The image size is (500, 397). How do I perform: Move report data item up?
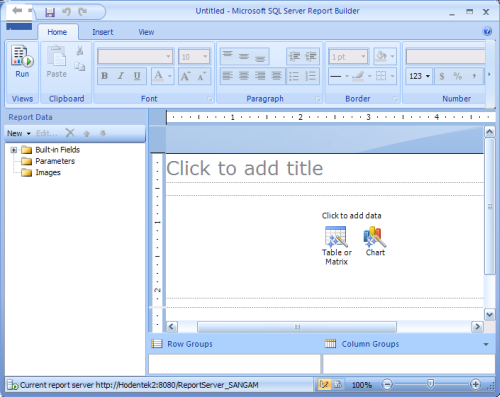click(87, 133)
